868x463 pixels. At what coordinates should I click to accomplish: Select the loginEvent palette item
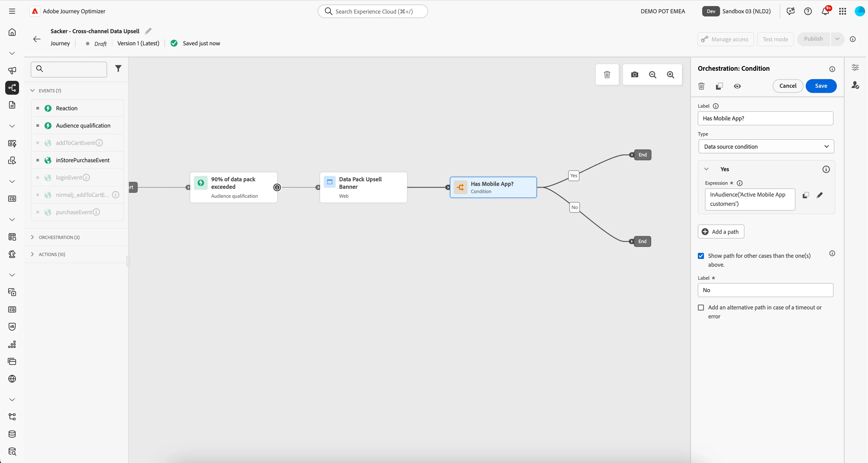point(78,177)
